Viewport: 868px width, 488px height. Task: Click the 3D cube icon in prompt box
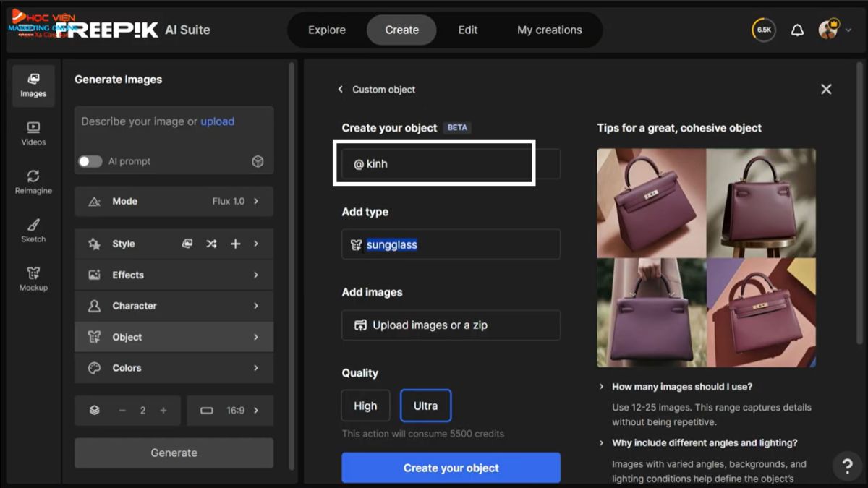click(x=258, y=161)
